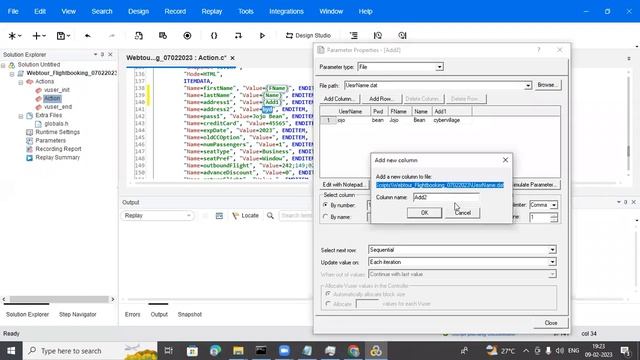Click the taskbar search box
Screen dimensions: 640x360
pos(91,351)
